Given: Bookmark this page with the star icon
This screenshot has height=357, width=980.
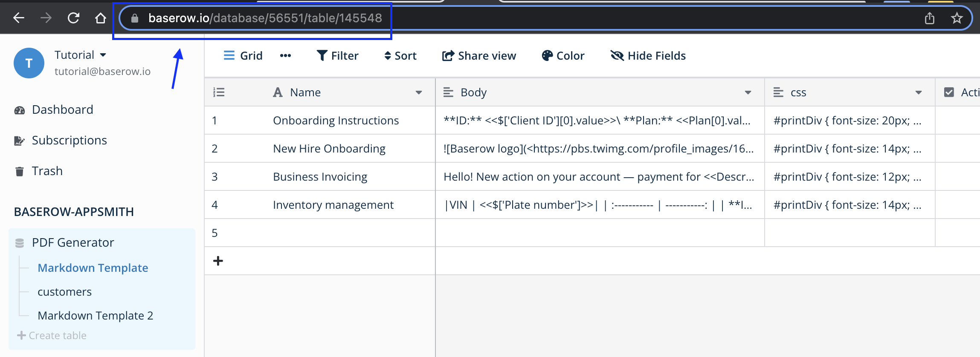Looking at the screenshot, I should point(957,18).
